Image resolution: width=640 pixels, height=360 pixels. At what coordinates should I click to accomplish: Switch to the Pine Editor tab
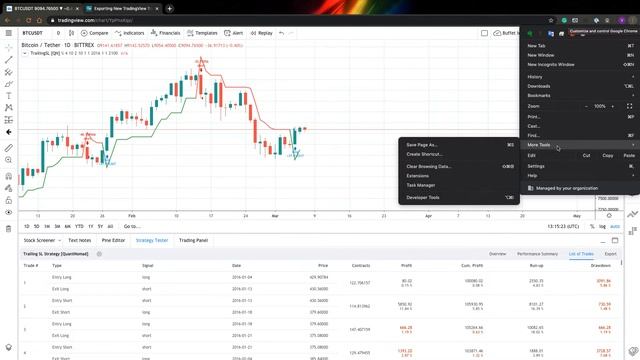tap(113, 240)
